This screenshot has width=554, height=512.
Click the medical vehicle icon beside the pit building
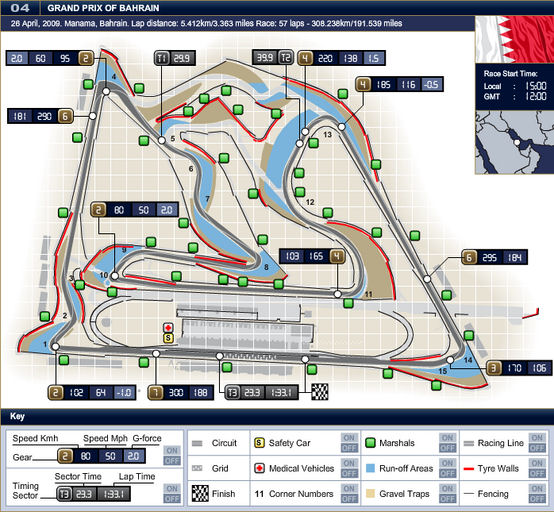click(x=168, y=328)
